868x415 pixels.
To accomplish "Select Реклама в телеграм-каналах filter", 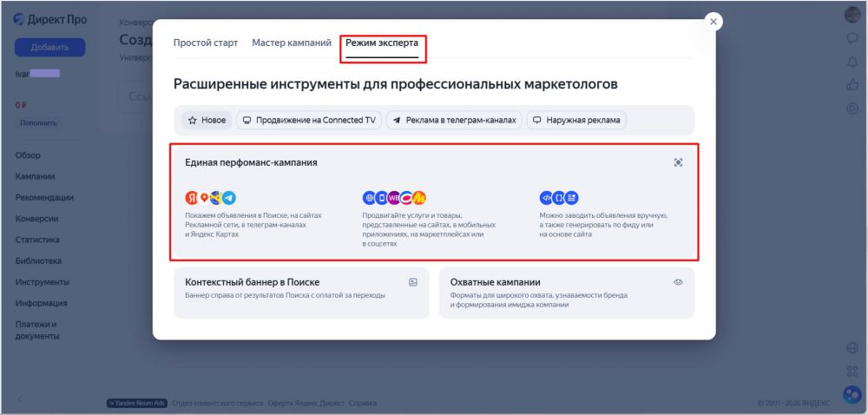I will tap(454, 120).
